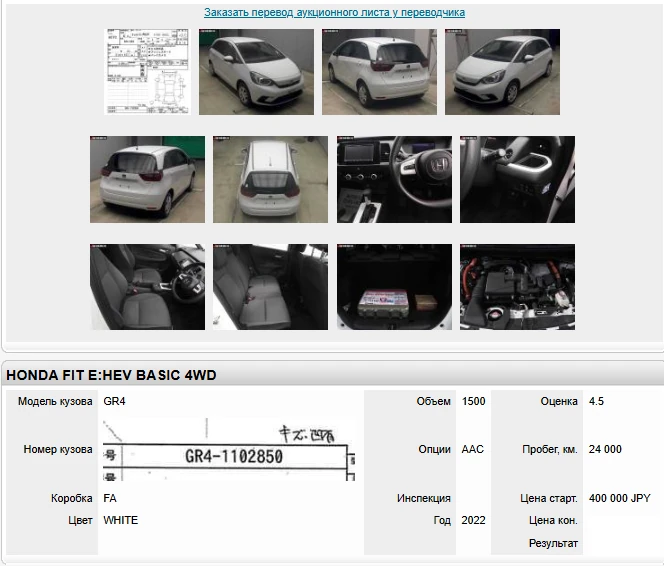Open the front seats interior photo
This screenshot has width=664, height=566.
(x=147, y=287)
